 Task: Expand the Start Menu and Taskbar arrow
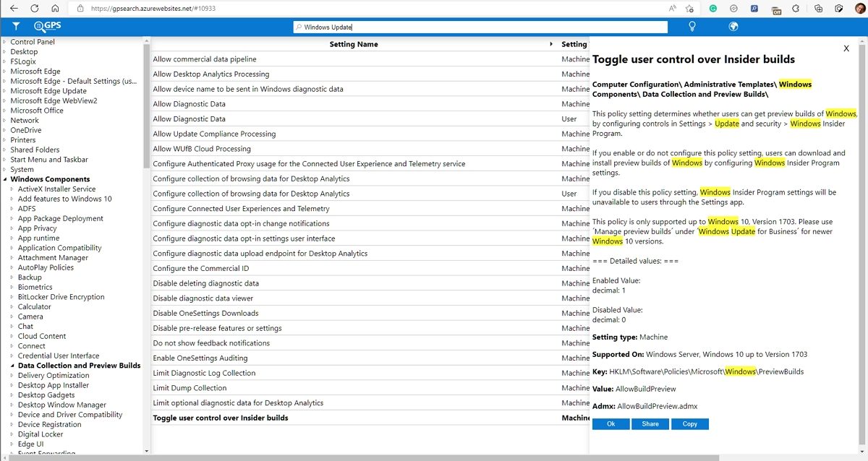(x=4, y=160)
